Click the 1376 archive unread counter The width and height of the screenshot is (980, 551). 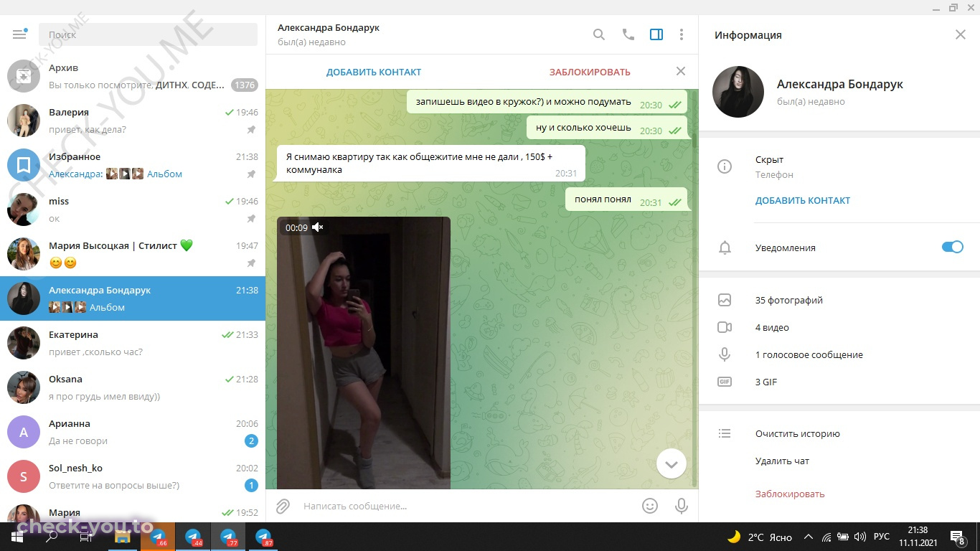click(x=245, y=85)
